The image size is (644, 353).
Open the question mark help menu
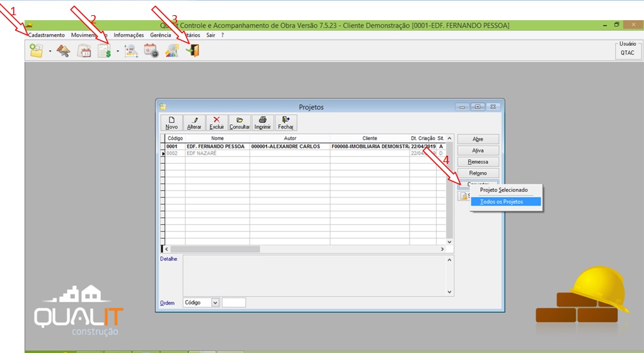point(222,35)
